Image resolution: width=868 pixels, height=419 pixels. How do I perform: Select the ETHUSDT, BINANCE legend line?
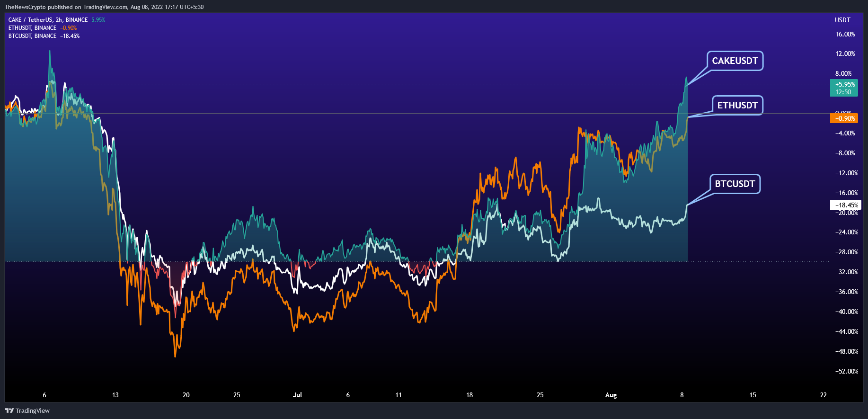click(43, 28)
